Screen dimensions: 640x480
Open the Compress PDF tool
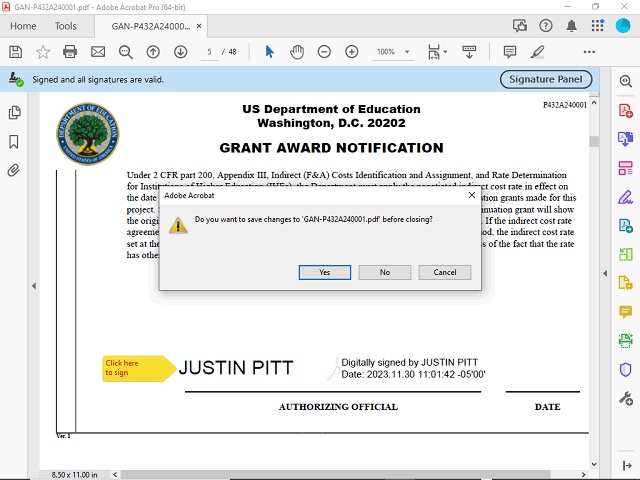[x=625, y=254]
